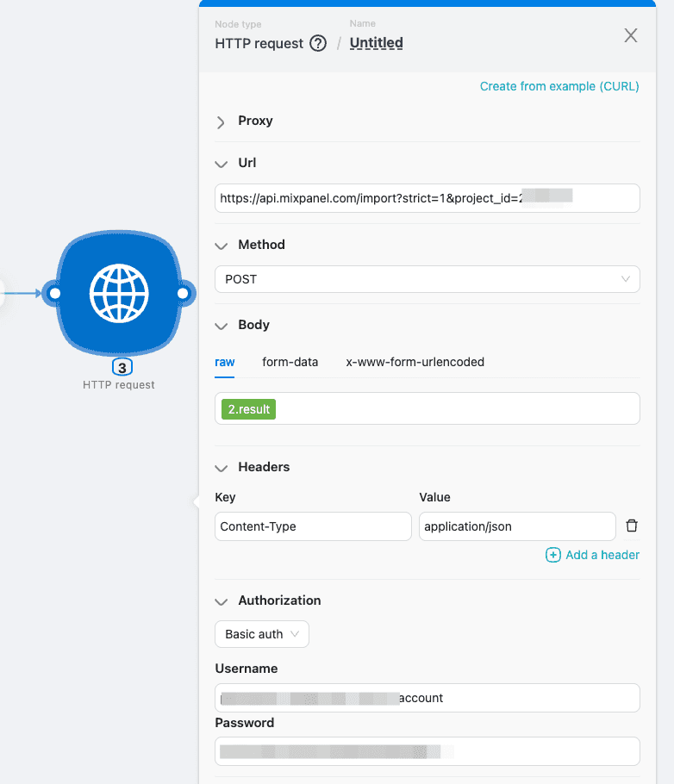This screenshot has width=674, height=784.
Task: Click the help question mark icon
Action: tap(318, 43)
